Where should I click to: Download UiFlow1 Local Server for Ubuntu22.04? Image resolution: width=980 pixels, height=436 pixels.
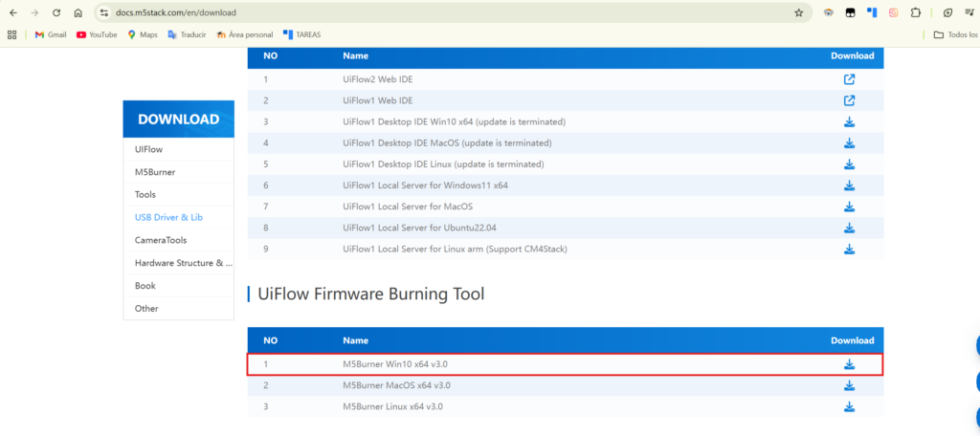pos(848,228)
